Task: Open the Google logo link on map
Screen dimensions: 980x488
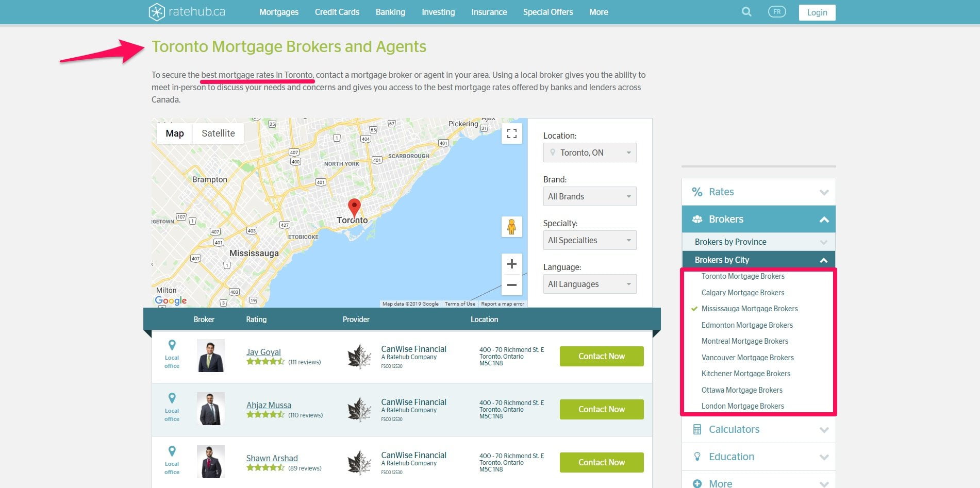Action: [x=171, y=300]
